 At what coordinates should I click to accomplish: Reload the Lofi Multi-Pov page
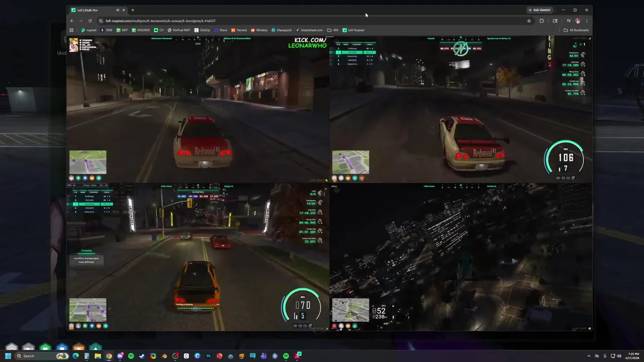click(90, 21)
